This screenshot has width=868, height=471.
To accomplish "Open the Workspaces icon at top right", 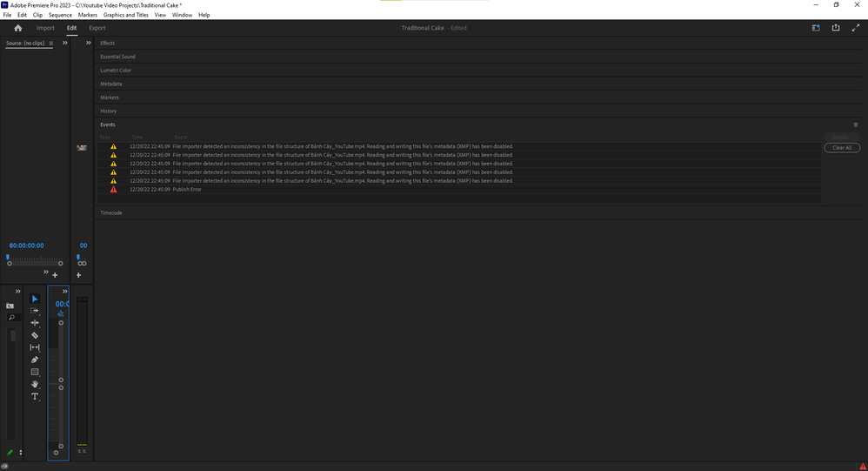I will point(816,28).
